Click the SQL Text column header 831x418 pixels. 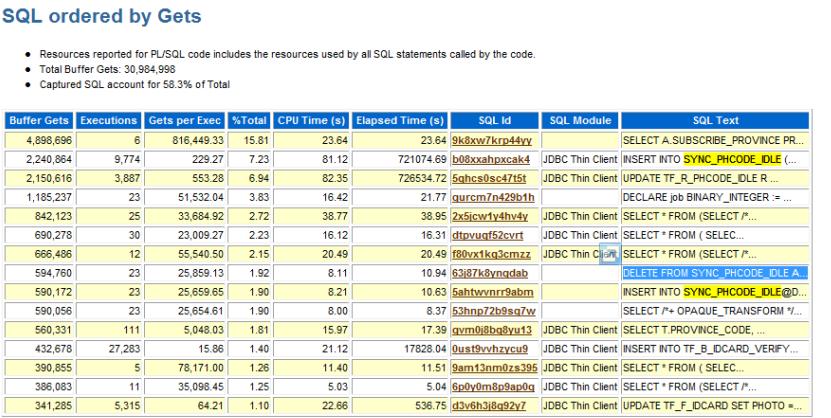click(715, 121)
